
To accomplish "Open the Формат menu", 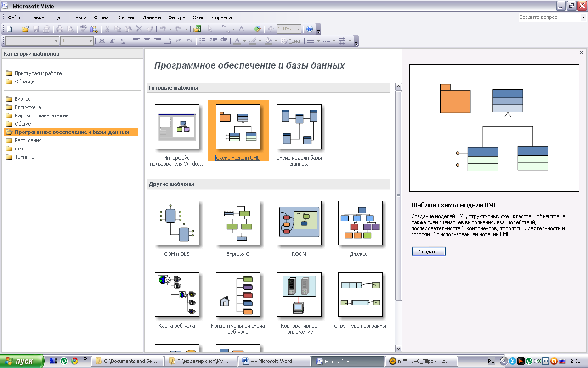I will [102, 17].
